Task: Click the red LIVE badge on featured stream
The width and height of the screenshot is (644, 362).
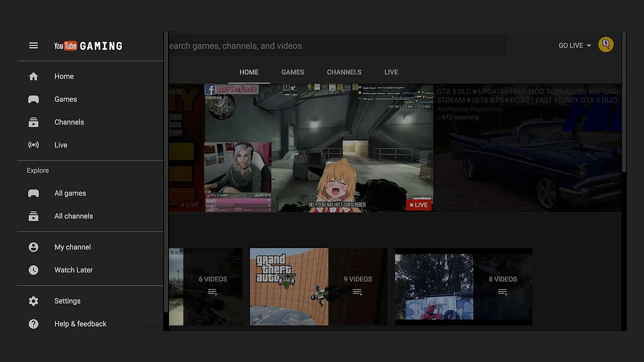Action: pyautogui.click(x=419, y=205)
